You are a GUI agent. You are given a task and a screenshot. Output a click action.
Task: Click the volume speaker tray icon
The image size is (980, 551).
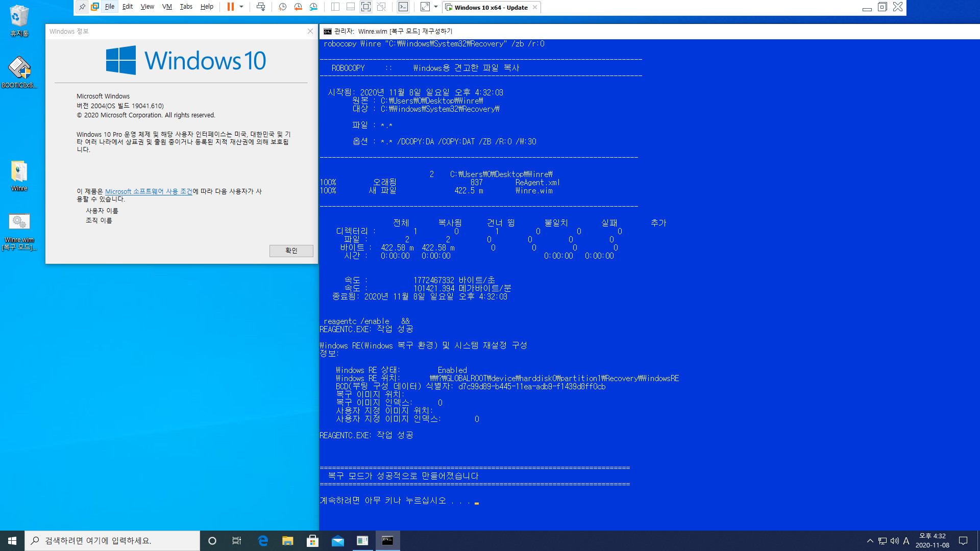(894, 541)
